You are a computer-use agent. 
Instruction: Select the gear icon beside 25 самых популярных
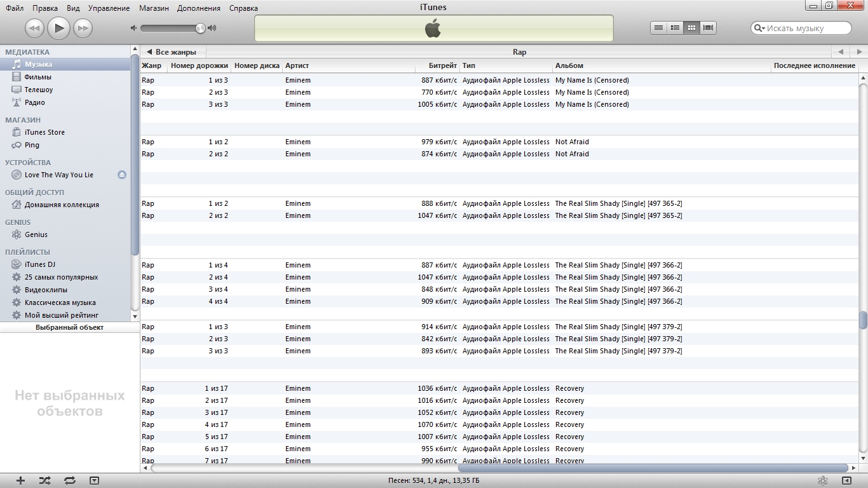(17, 277)
